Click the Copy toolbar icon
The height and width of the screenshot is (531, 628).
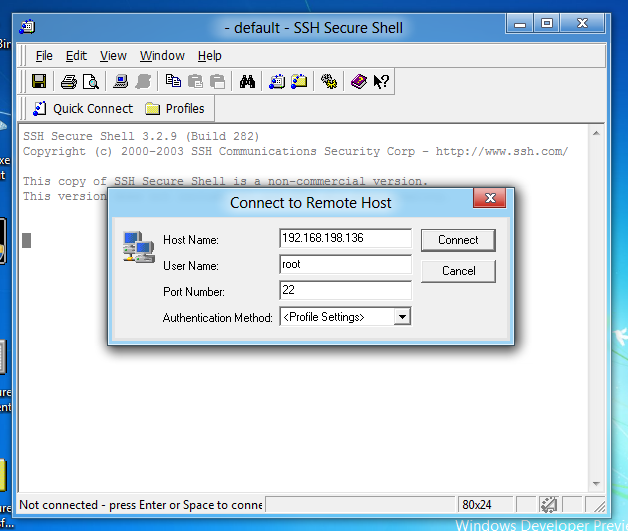[173, 81]
